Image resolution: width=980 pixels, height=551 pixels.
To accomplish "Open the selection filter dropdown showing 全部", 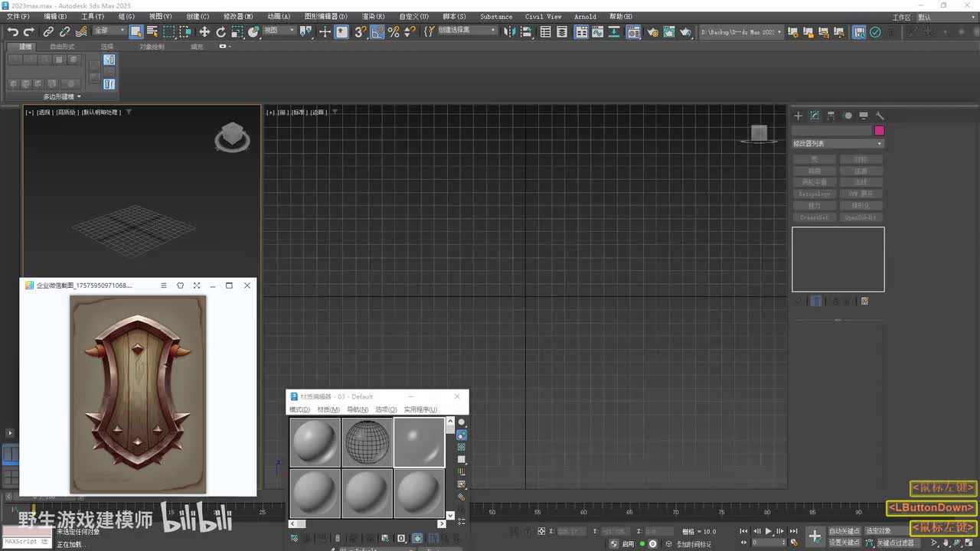I will [x=109, y=31].
